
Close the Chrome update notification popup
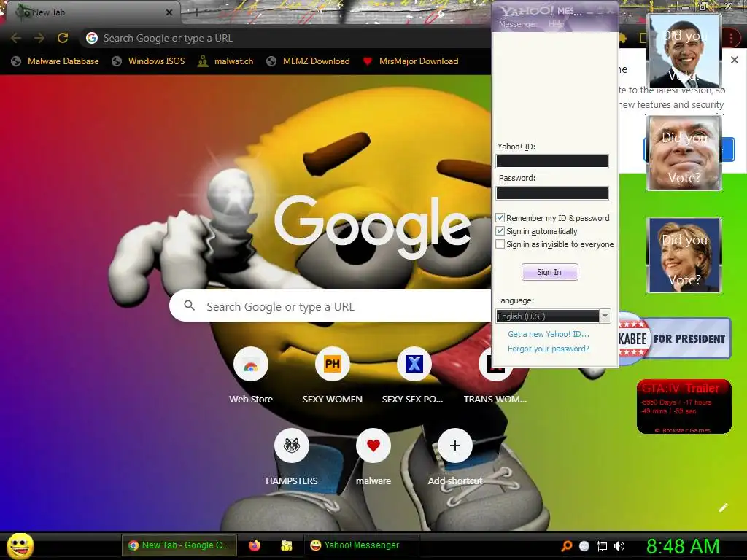[735, 60]
